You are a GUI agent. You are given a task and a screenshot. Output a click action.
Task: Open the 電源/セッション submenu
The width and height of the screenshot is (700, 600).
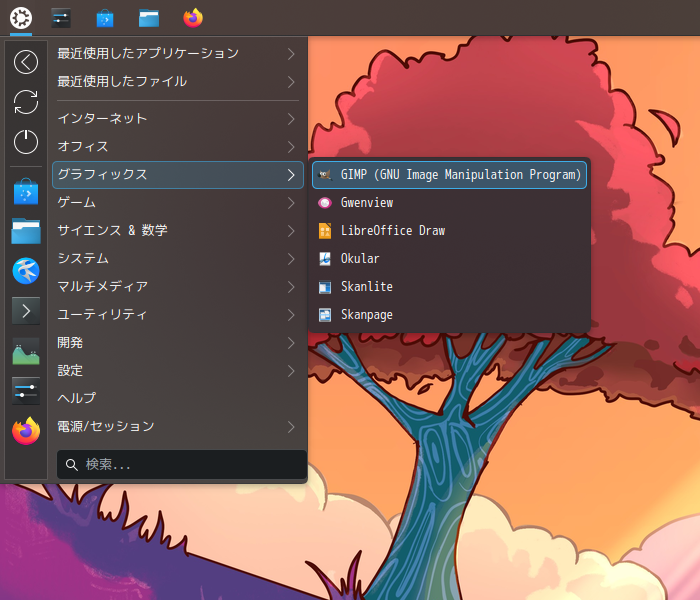(x=178, y=427)
